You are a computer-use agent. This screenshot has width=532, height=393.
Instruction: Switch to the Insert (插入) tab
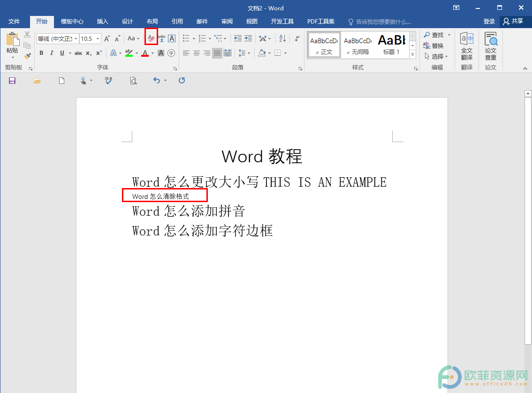102,22
